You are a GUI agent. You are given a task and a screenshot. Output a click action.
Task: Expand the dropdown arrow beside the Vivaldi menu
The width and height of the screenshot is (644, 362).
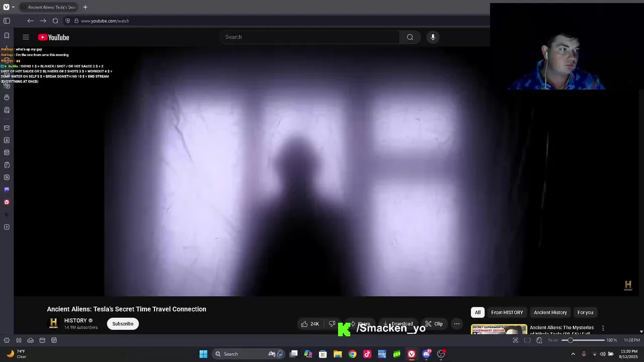coord(13,7)
